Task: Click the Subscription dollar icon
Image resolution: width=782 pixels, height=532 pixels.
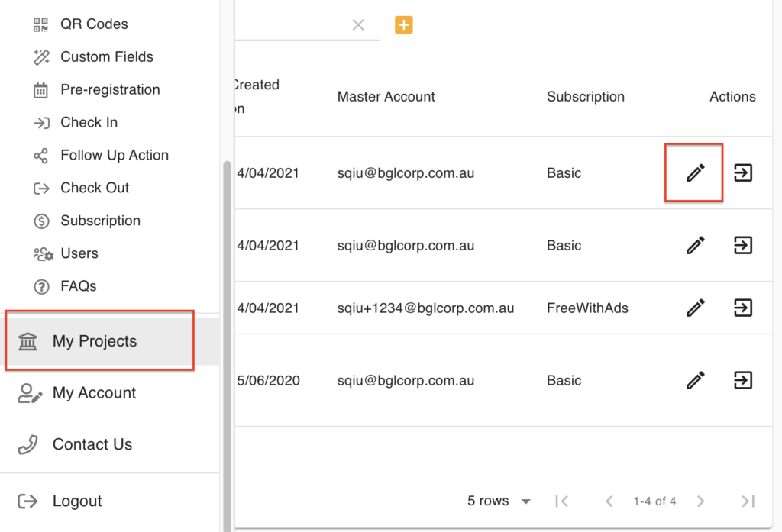Action: point(39,221)
